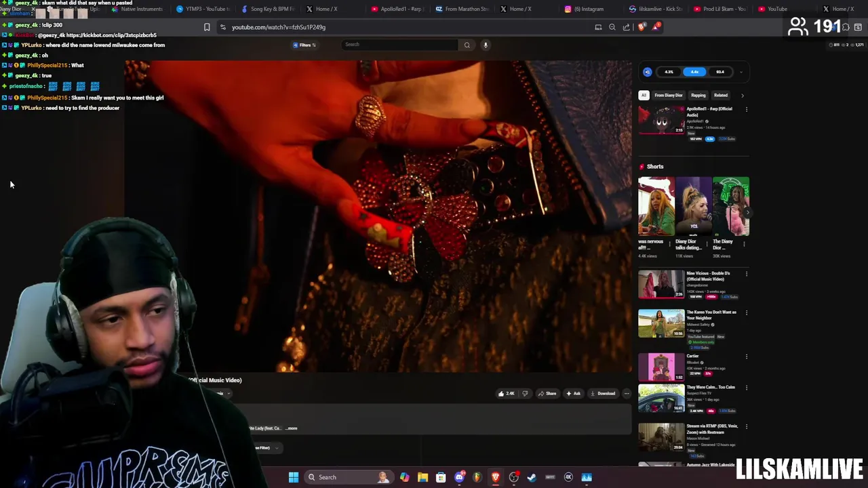868x488 pixels.
Task: Activate the voice search microphone
Action: (x=486, y=45)
